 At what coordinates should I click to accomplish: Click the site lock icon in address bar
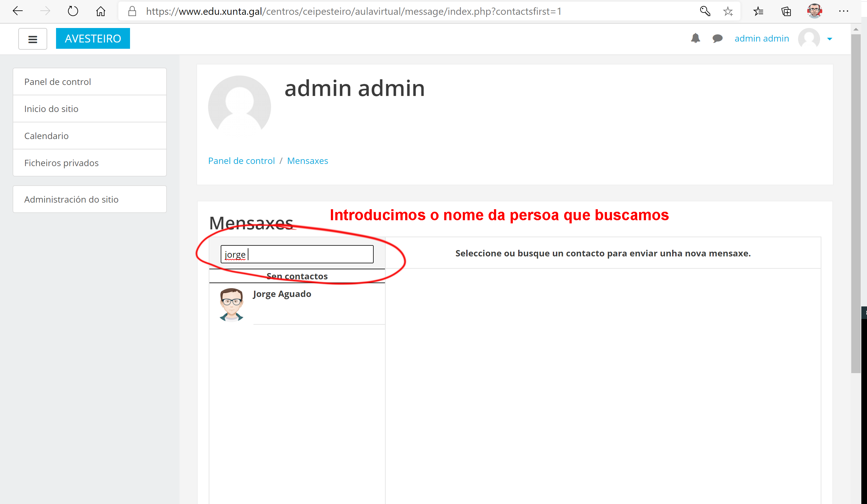132,11
